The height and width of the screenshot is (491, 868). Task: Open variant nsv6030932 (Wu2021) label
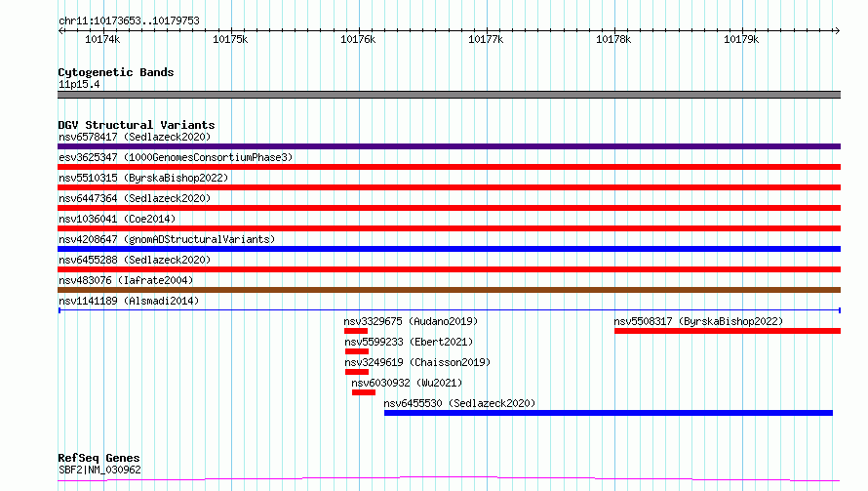(407, 383)
